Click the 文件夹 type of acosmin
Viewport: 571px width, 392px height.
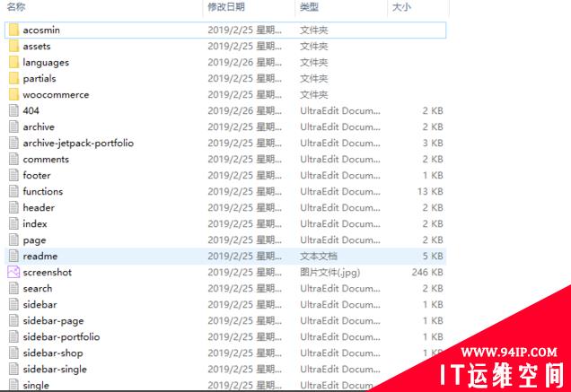pos(314,30)
